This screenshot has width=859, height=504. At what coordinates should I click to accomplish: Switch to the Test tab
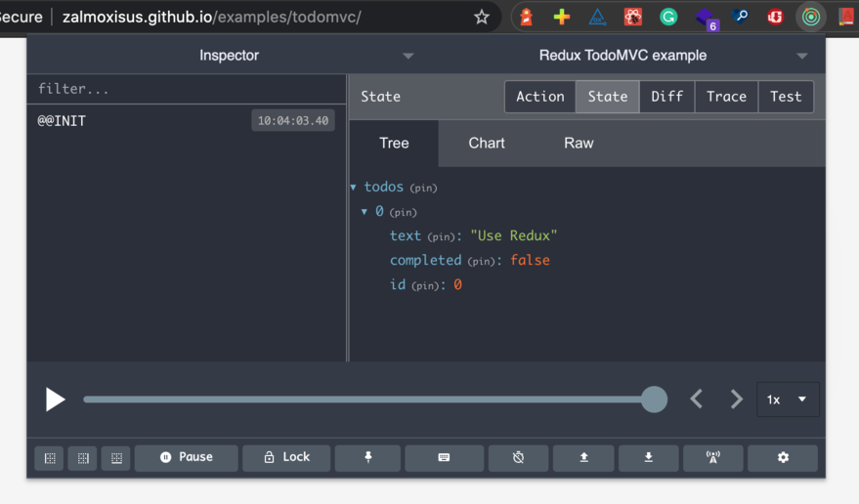(786, 97)
